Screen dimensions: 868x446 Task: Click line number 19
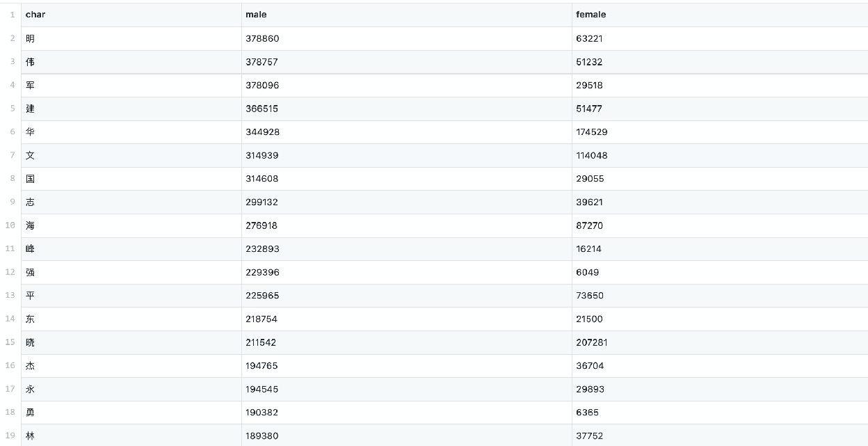(x=10, y=436)
